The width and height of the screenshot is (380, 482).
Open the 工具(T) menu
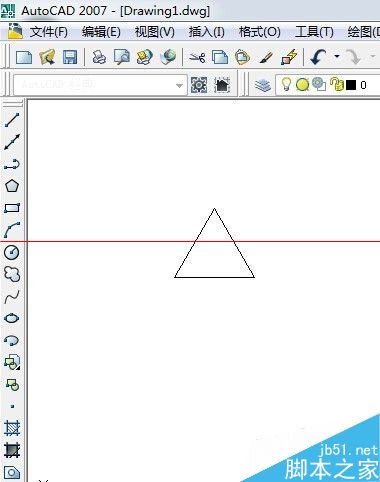click(x=314, y=32)
